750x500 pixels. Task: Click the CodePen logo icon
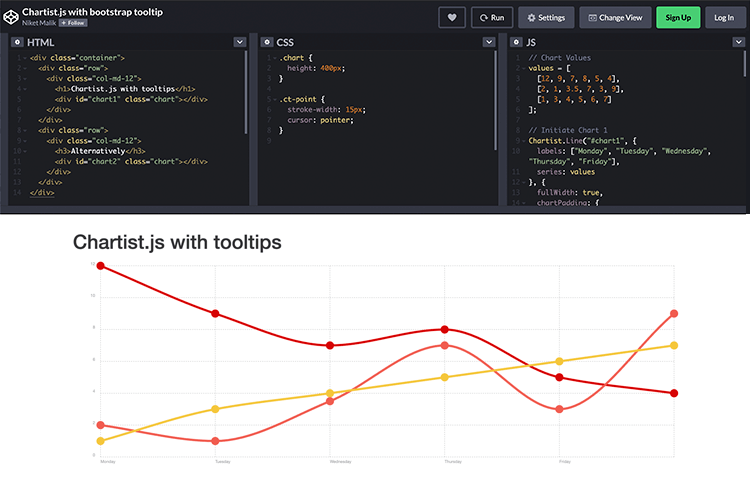11,17
